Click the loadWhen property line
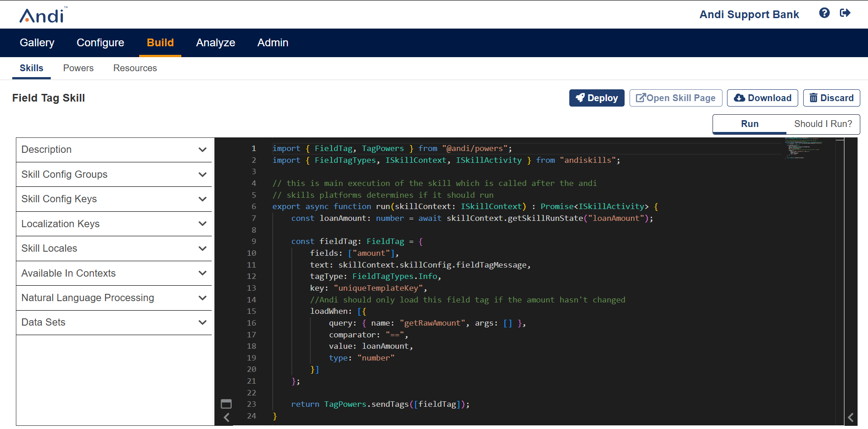This screenshot has height=429, width=868. (x=338, y=311)
